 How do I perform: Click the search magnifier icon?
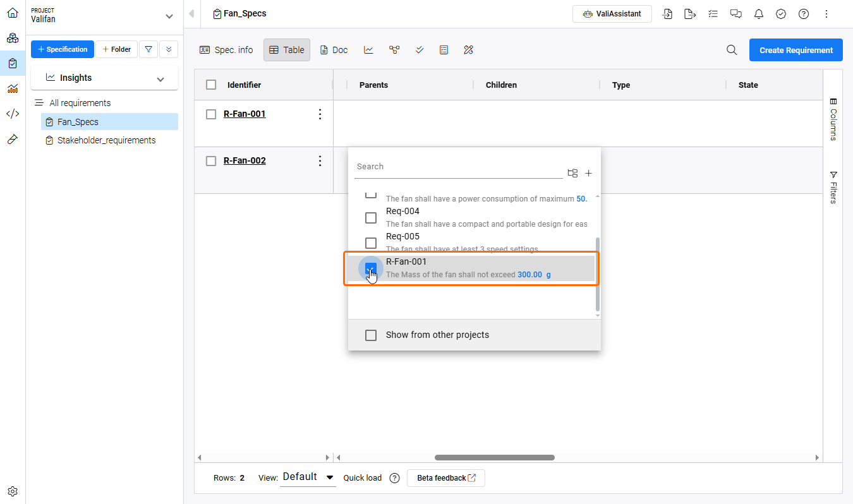click(x=732, y=50)
